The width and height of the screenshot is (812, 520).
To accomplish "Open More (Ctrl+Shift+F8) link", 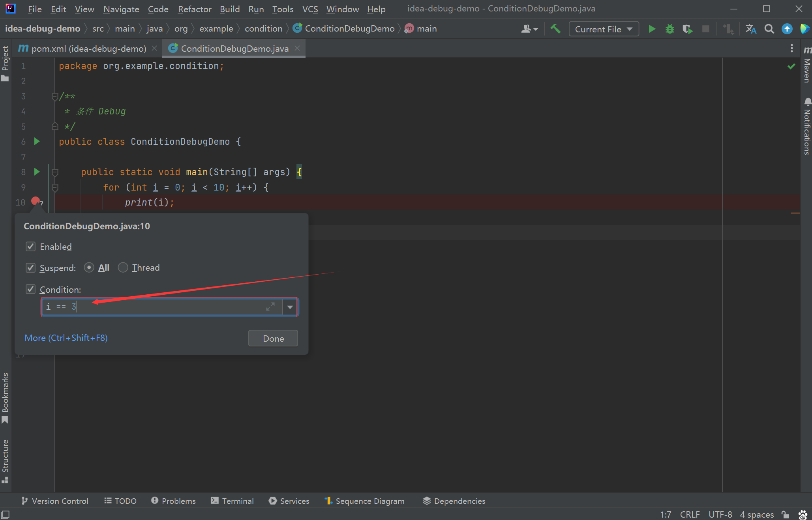I will pyautogui.click(x=66, y=338).
